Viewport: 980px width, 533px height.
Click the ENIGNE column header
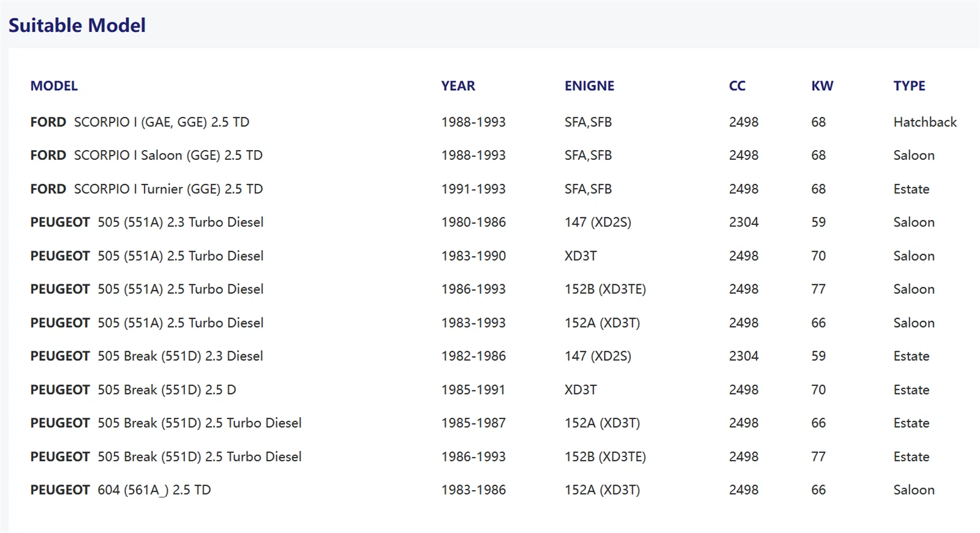tap(589, 86)
